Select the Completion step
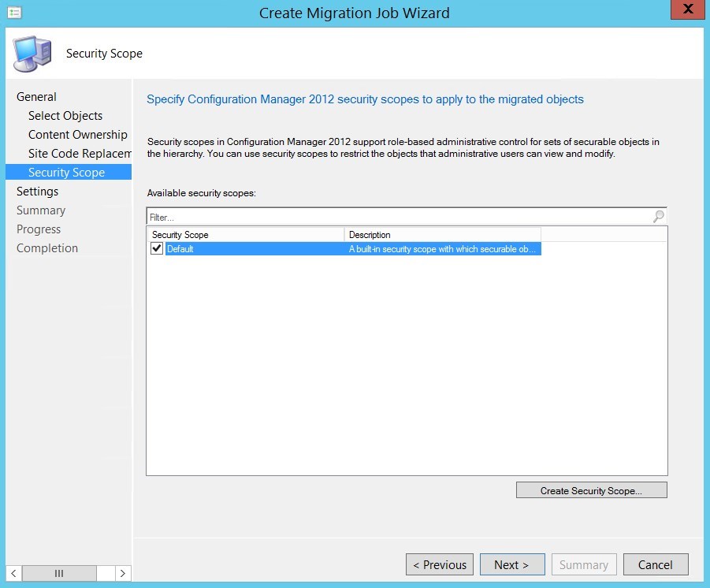710x588 pixels. pos(46,247)
